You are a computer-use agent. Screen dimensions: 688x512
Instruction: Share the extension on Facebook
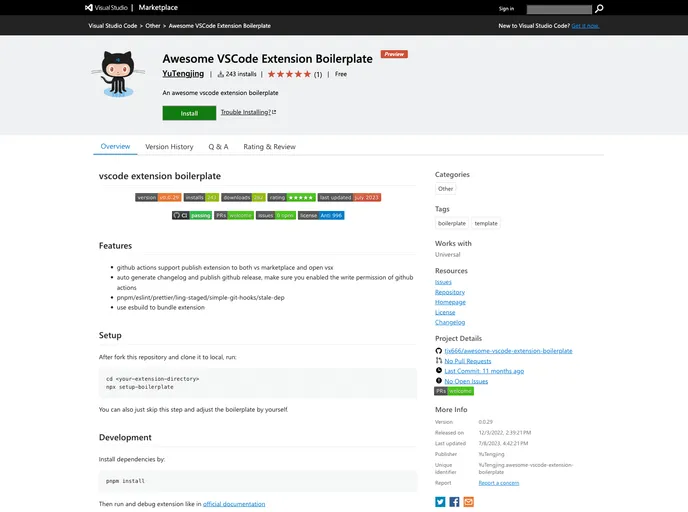pos(454,501)
